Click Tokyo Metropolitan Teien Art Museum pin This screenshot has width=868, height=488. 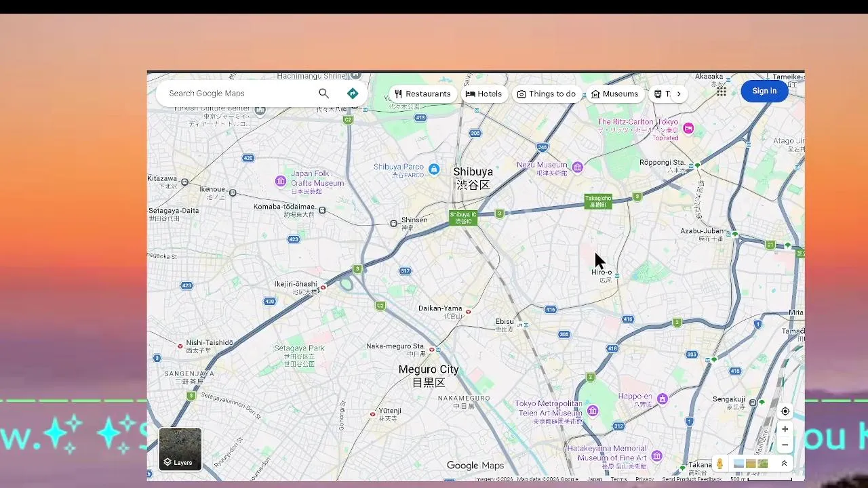pos(593,411)
